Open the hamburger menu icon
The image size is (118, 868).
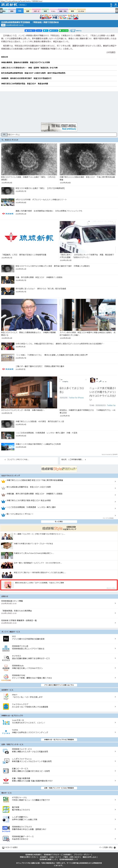(x=115, y=5)
